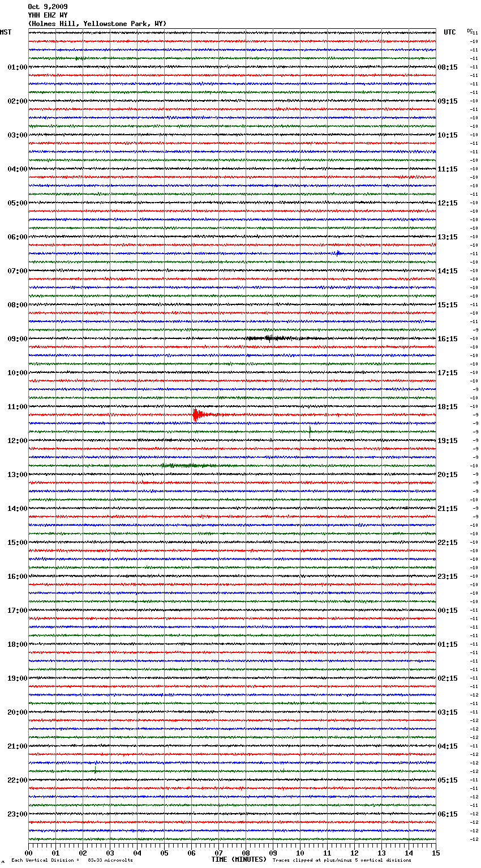The height and width of the screenshot is (868, 481).
Task: Select the 20:00 MST time label
Action: point(18,712)
